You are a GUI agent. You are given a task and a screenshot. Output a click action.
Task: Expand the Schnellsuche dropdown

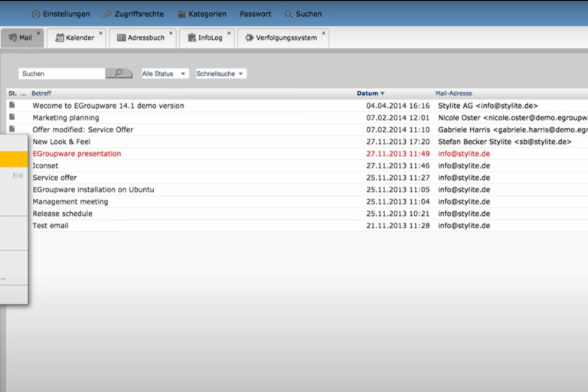[x=220, y=73]
